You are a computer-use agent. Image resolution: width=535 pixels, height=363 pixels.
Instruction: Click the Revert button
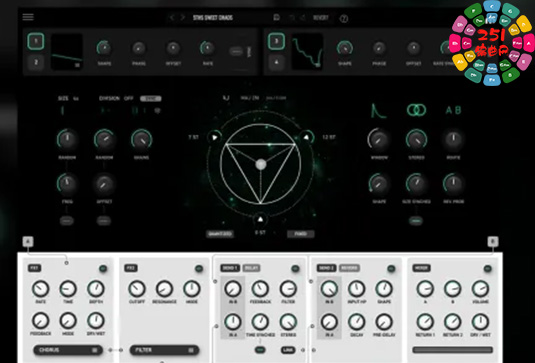click(x=321, y=17)
